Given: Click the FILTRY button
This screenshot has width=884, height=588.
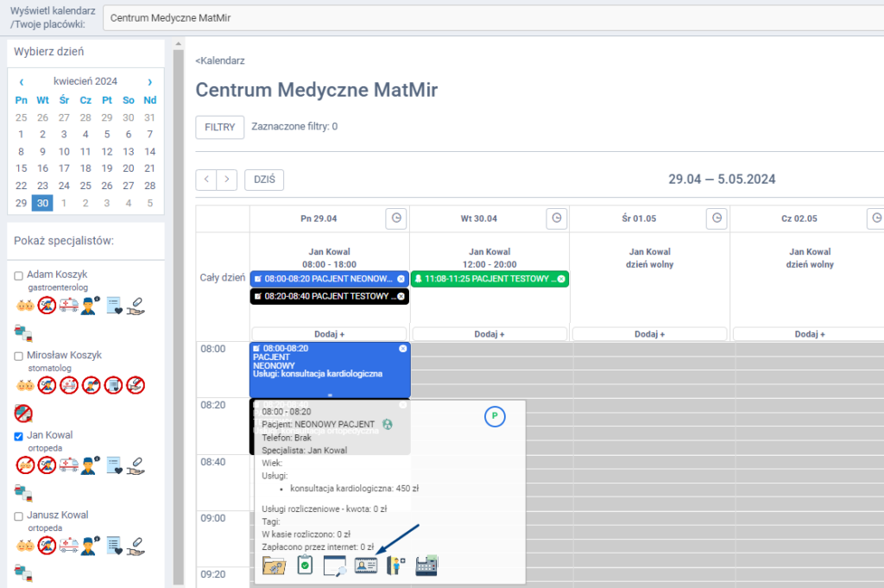Looking at the screenshot, I should click(x=219, y=127).
